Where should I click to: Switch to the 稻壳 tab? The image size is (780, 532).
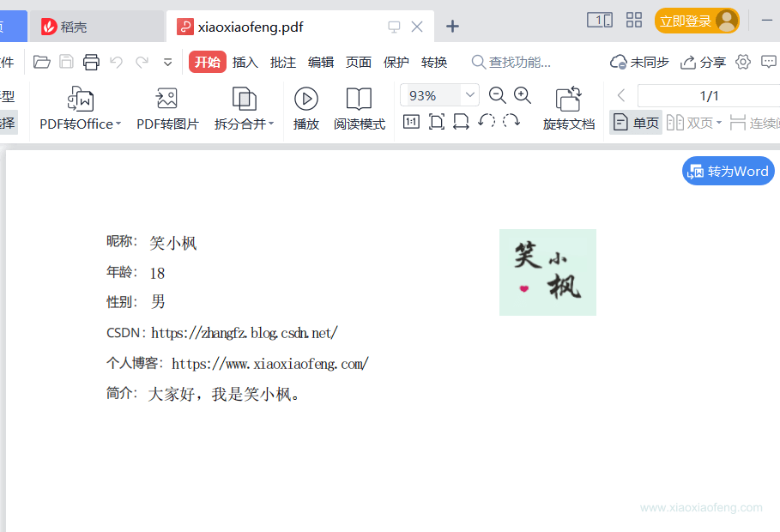(96, 27)
